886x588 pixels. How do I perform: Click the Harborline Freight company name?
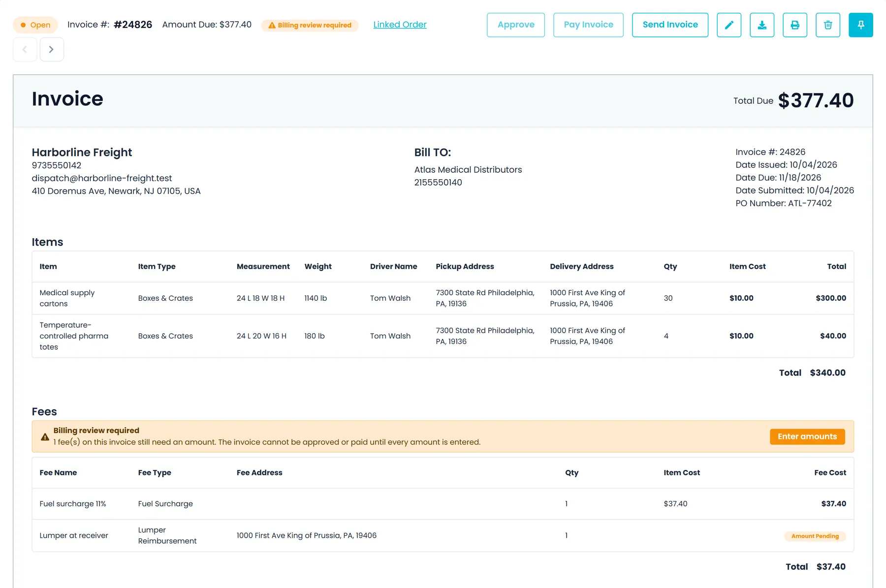coord(82,153)
